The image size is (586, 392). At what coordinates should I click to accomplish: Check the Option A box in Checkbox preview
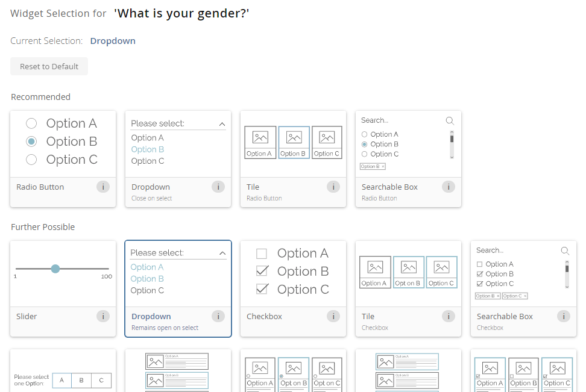(262, 254)
